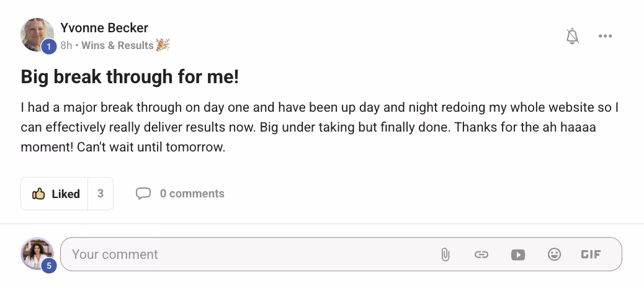Viewport: 644px width, 288px height.
Task: Click the level 1 badge on Yvonne's avatar
Action: (x=49, y=46)
